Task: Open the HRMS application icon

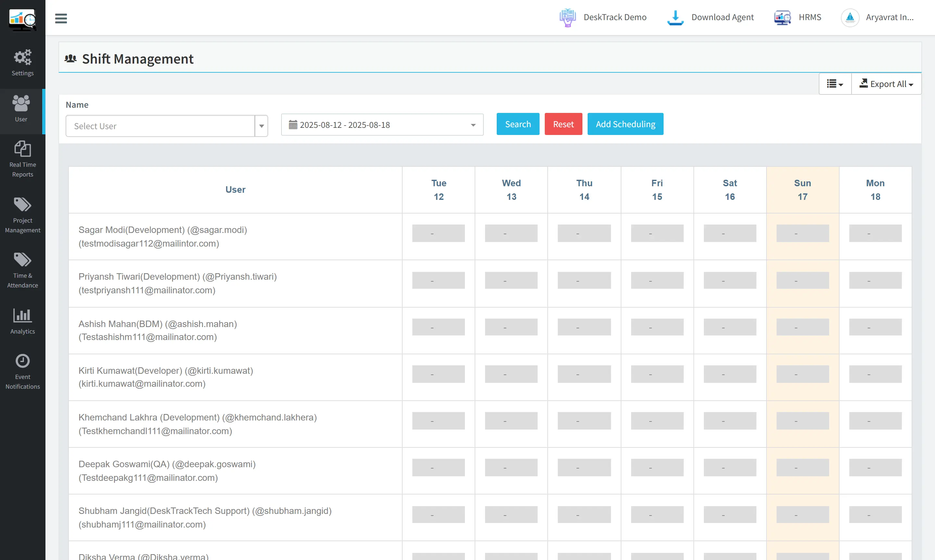Action: 797,18
